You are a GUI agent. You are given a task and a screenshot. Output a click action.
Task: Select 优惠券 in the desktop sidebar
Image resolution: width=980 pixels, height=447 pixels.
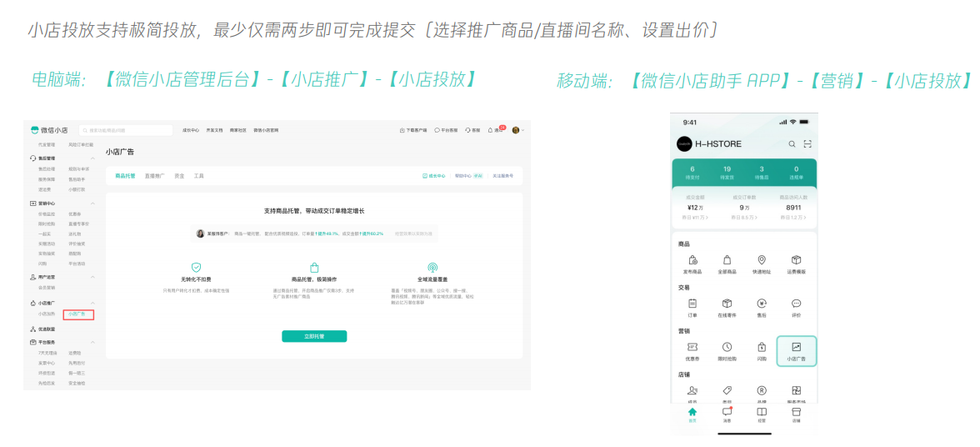[75, 214]
